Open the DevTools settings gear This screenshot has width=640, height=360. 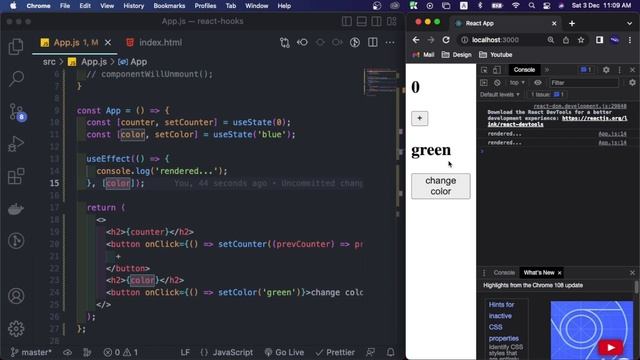[606, 70]
